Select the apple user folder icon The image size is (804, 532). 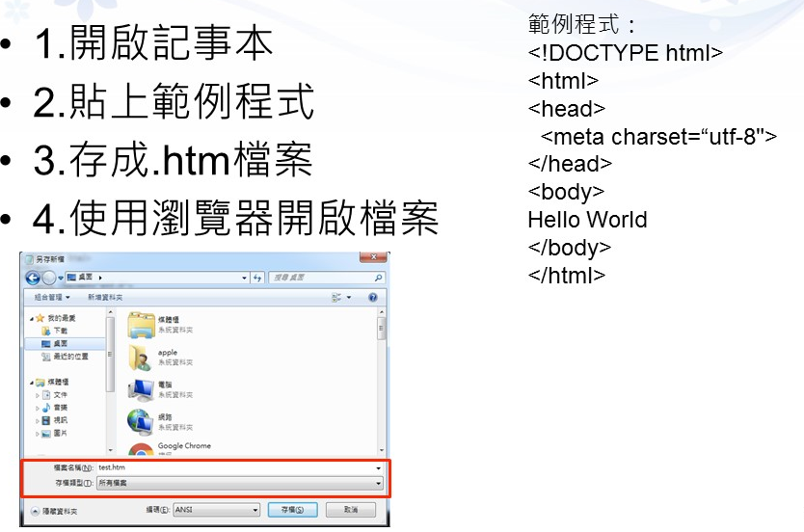140,358
